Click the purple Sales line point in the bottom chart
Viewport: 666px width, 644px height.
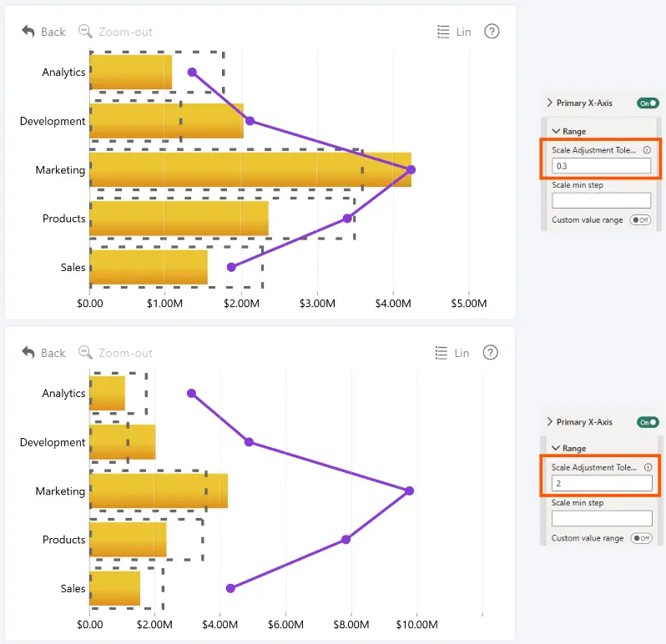tap(230, 588)
